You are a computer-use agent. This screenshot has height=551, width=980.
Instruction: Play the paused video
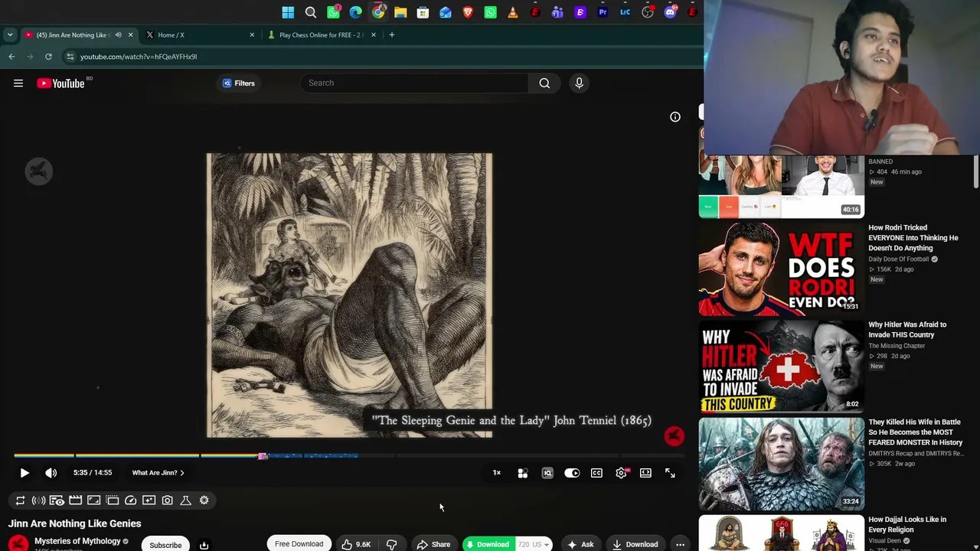(x=24, y=473)
